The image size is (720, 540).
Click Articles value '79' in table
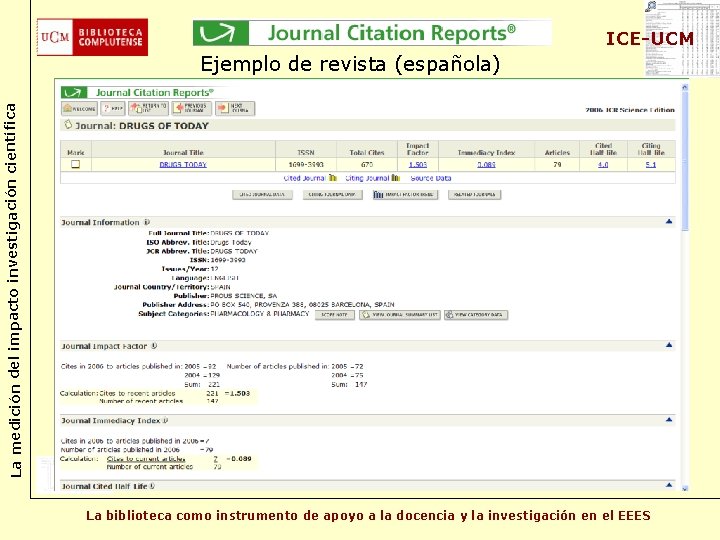(x=557, y=164)
